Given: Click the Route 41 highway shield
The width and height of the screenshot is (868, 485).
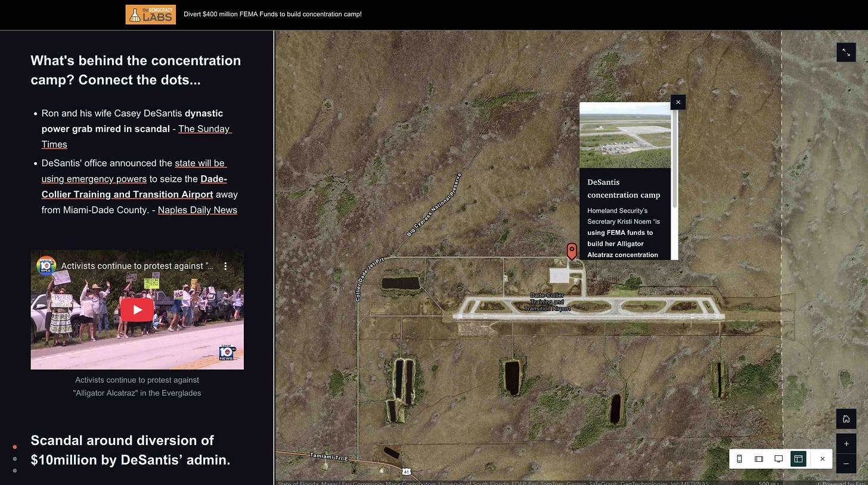Looking at the screenshot, I should point(406,471).
